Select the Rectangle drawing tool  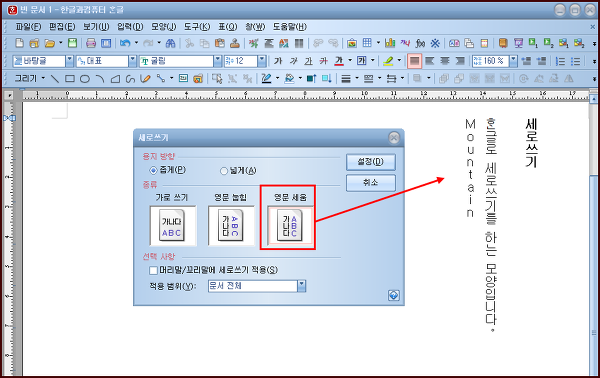[x=70, y=79]
